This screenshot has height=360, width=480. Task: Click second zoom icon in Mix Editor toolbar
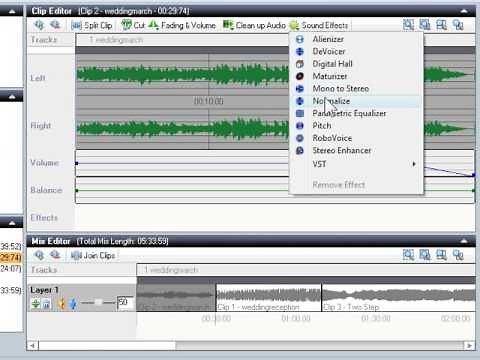(x=425, y=255)
